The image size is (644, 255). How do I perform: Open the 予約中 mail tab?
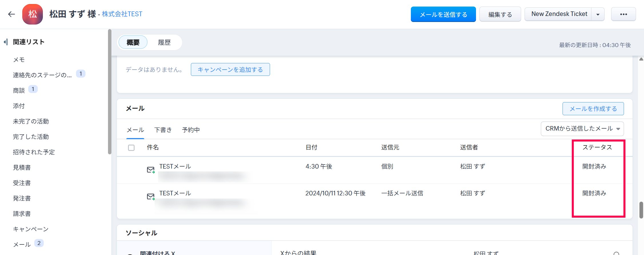(191, 130)
